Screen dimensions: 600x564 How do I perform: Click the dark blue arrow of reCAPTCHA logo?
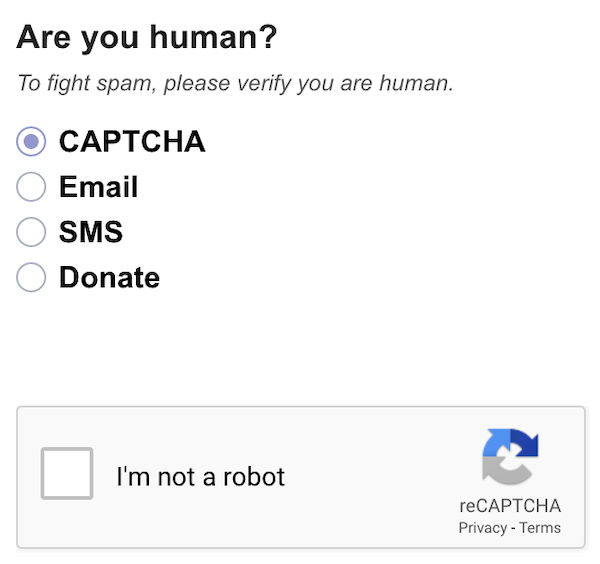tap(526, 443)
